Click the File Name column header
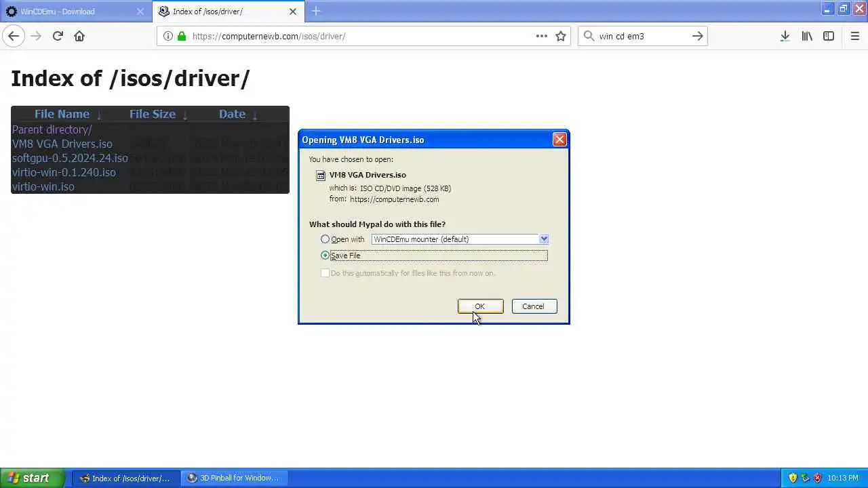This screenshot has height=488, width=868. 62,114
